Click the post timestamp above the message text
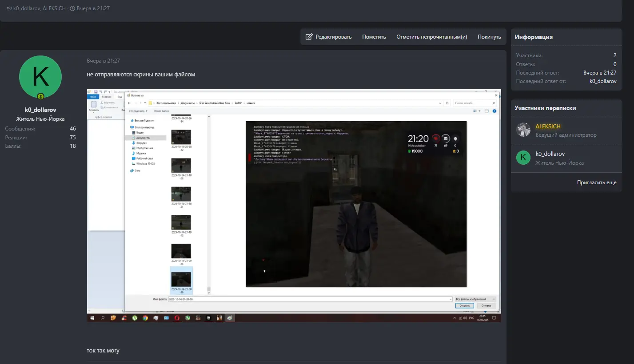Viewport: 634px width, 364px height. [103, 61]
